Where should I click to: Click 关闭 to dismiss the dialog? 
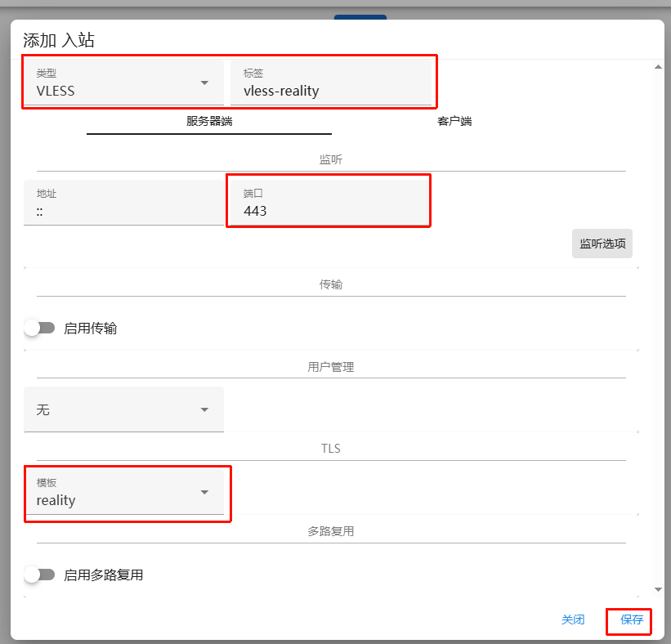574,620
